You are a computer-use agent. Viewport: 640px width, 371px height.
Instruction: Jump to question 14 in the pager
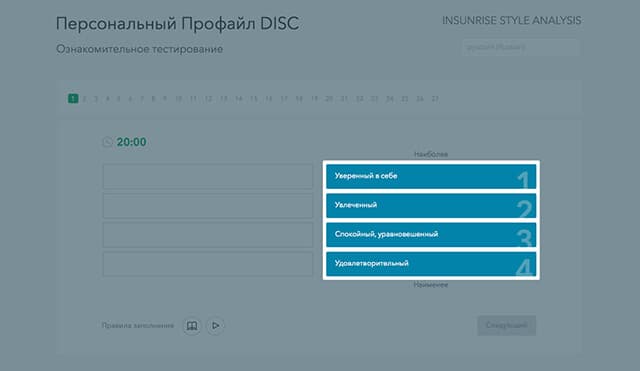click(239, 99)
